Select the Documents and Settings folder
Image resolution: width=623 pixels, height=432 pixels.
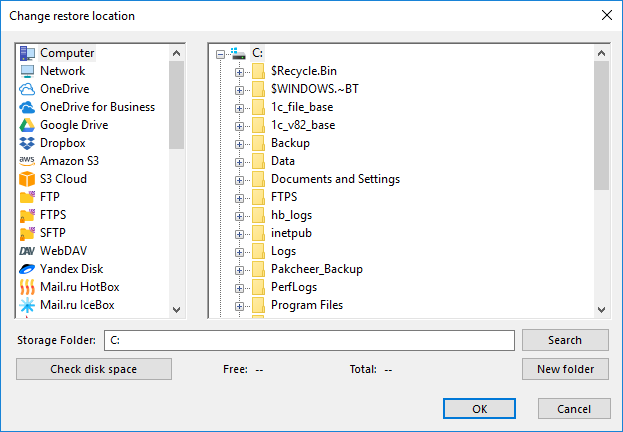[x=335, y=179]
